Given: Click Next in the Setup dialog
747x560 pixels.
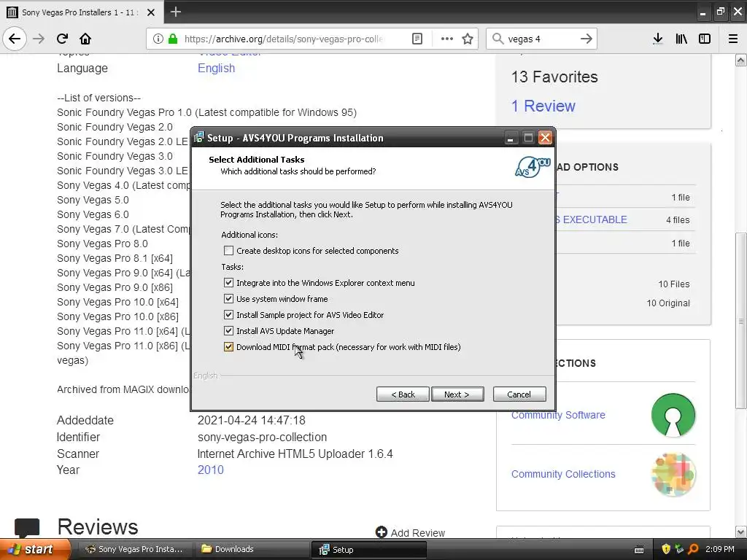Looking at the screenshot, I should click(x=457, y=394).
